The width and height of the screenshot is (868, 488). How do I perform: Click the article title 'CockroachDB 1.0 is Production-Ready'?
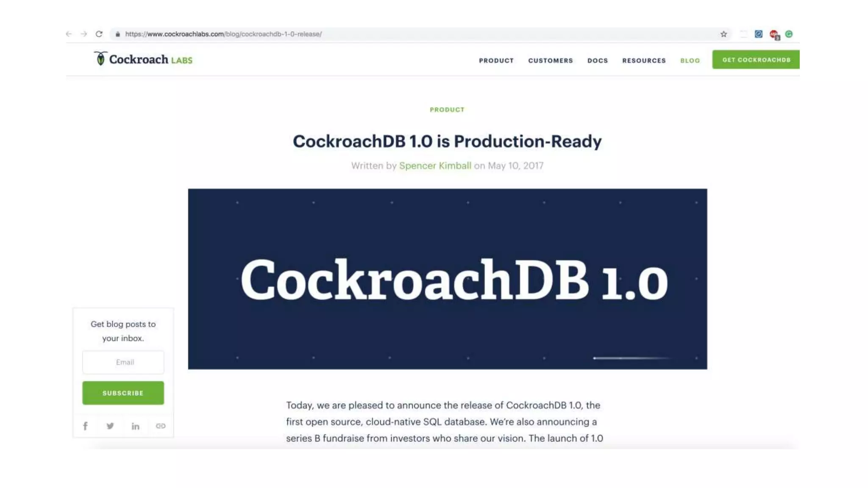[x=447, y=141]
